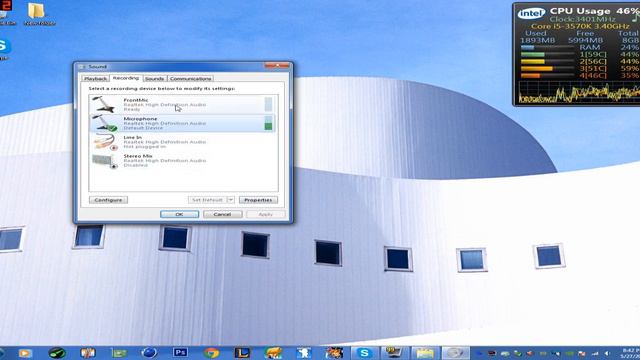640x360 pixels.
Task: Click the FrontMic microphone icon
Action: click(104, 104)
